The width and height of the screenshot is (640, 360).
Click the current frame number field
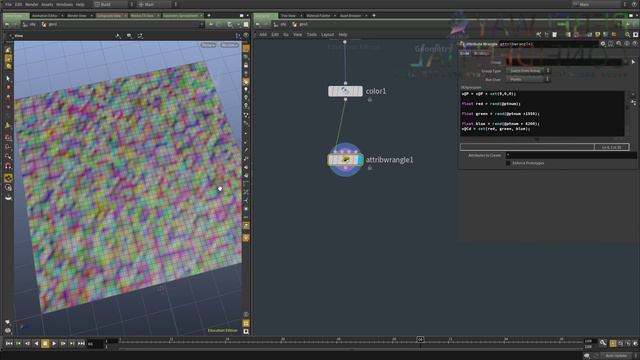tap(95, 344)
